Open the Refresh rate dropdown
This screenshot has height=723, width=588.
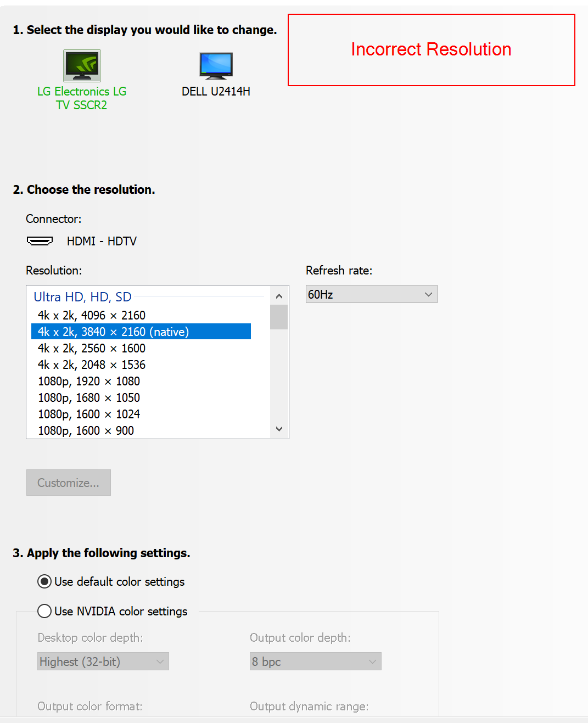coord(371,294)
